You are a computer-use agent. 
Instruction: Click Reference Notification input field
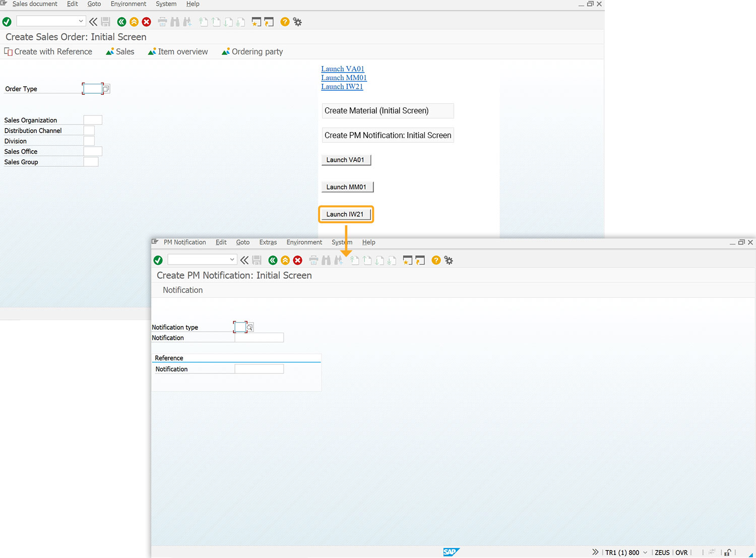(259, 369)
